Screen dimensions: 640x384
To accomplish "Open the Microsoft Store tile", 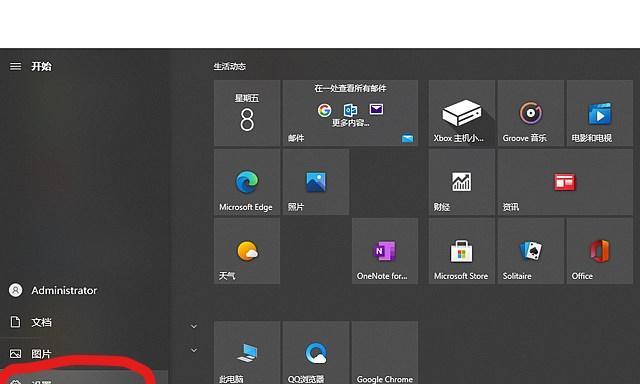I will 462,251.
